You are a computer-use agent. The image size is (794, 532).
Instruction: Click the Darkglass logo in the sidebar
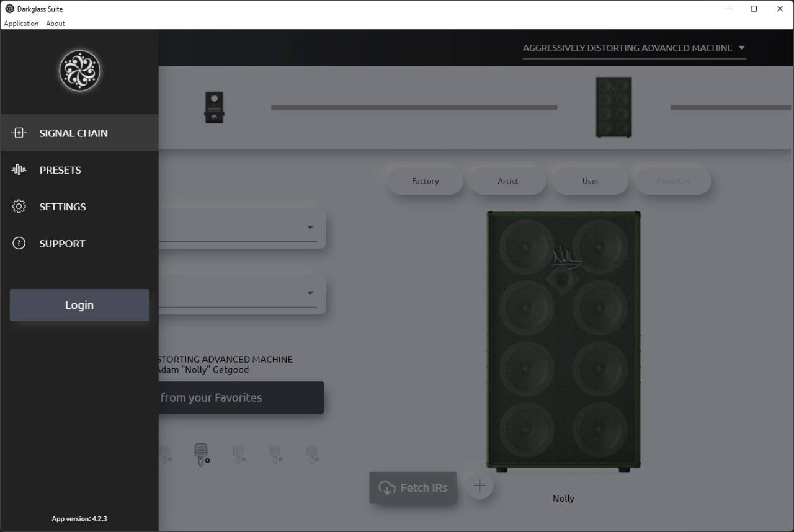(x=79, y=71)
